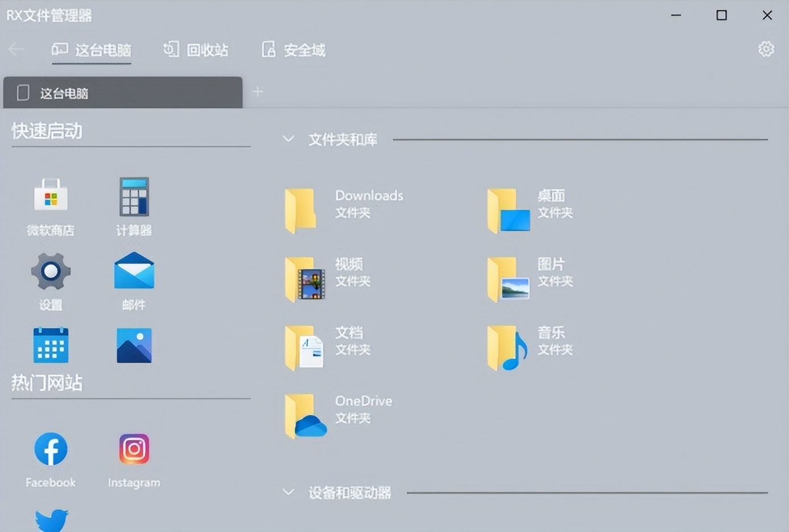
Task: Click the Facebook icon under 热门网站
Action: (x=51, y=449)
